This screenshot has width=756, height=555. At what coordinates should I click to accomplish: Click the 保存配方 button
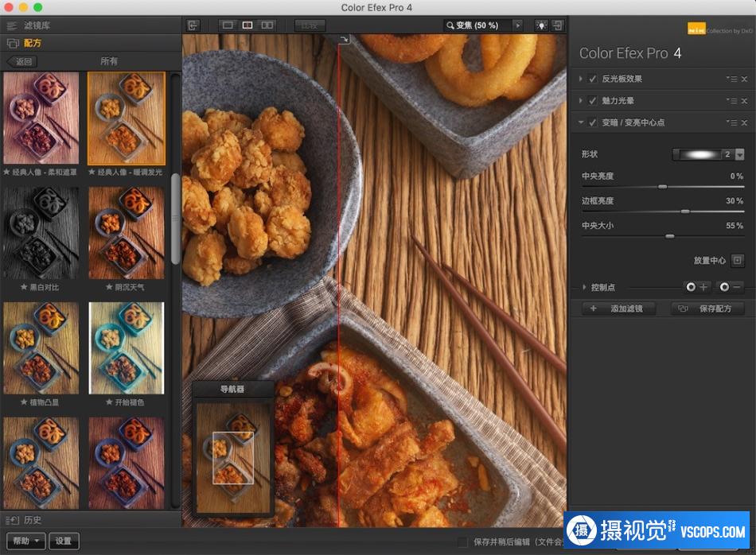click(707, 309)
